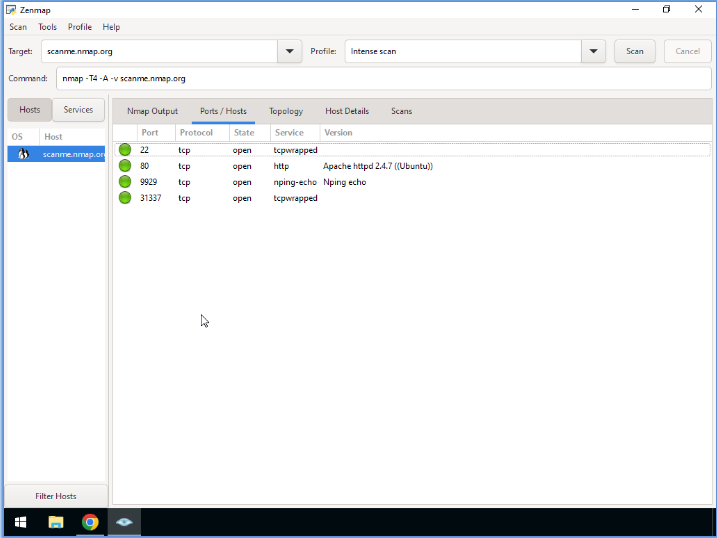This screenshot has height=538, width=717.
Task: Click the green open-state icon for port 80
Action: (125, 166)
